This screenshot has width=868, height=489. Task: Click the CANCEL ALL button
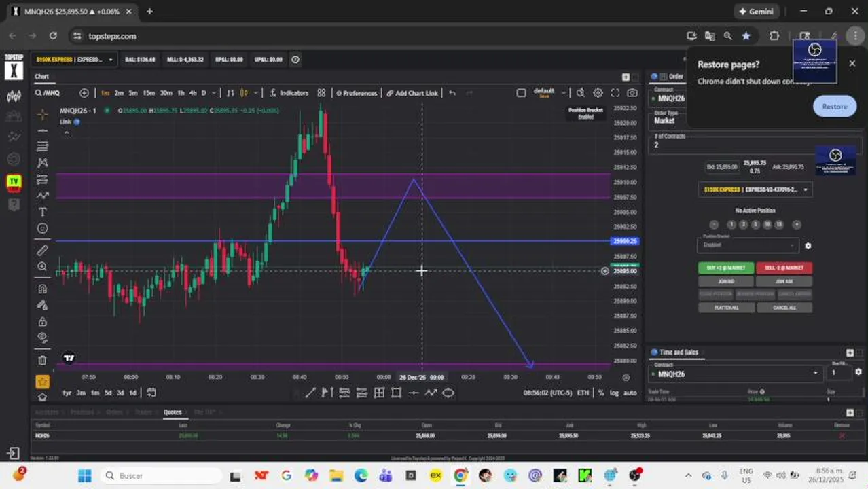(784, 308)
